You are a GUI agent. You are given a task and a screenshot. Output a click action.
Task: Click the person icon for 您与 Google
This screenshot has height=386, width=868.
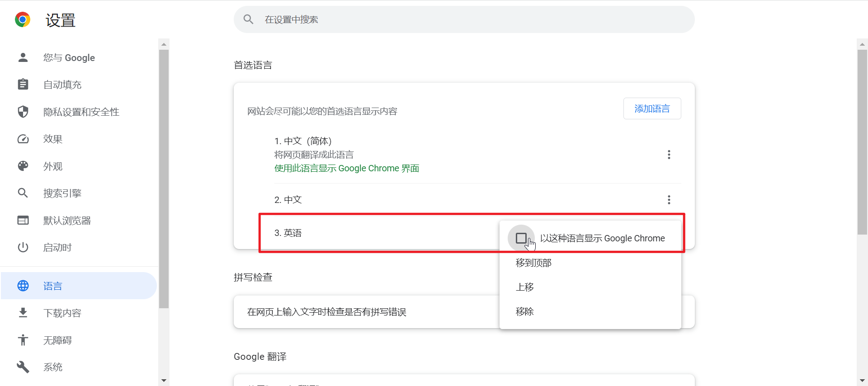[23, 57]
